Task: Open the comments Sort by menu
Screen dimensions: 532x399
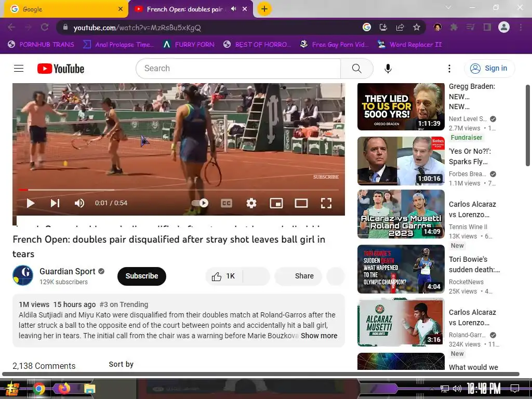Action: pyautogui.click(x=121, y=364)
